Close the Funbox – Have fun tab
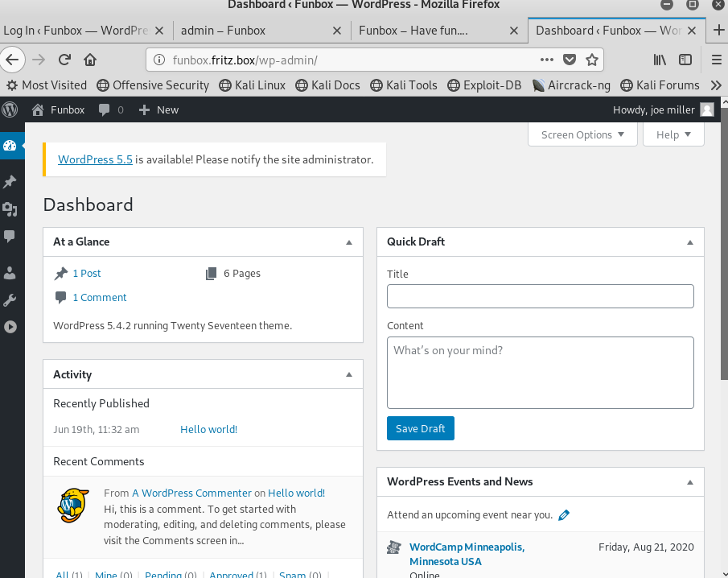Screen dimensions: 728x578 (514, 31)
